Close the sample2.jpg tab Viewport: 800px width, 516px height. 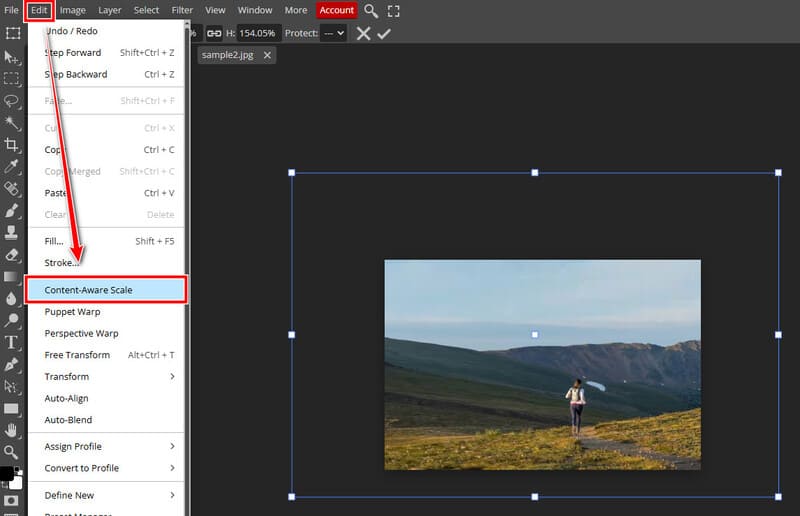(267, 55)
